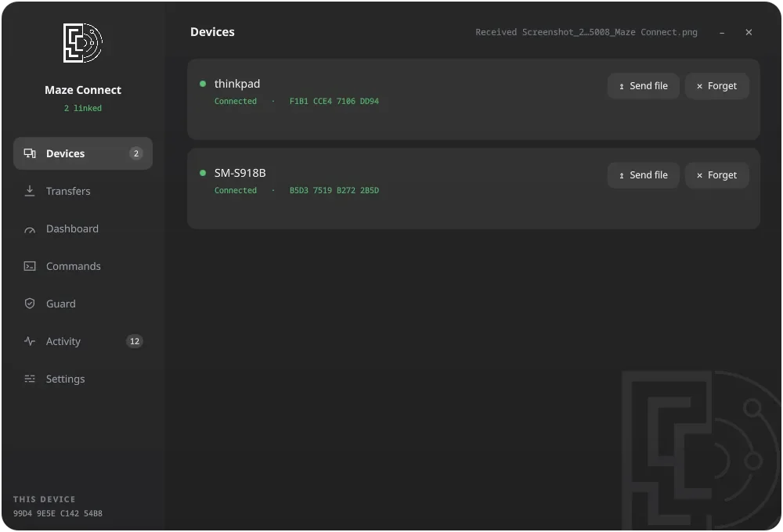Close the Maze Connect window

click(749, 32)
